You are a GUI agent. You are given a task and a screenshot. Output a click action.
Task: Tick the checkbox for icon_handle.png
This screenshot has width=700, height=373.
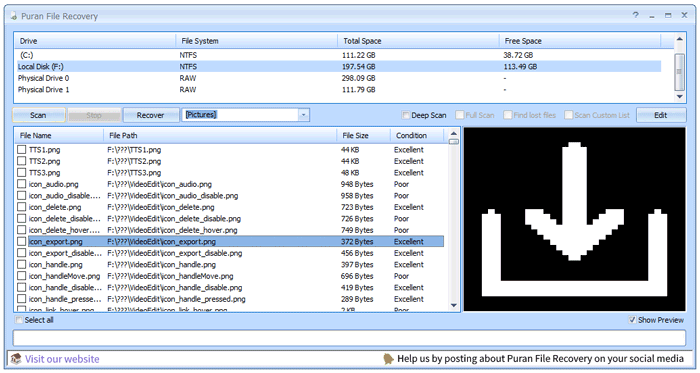(21, 265)
